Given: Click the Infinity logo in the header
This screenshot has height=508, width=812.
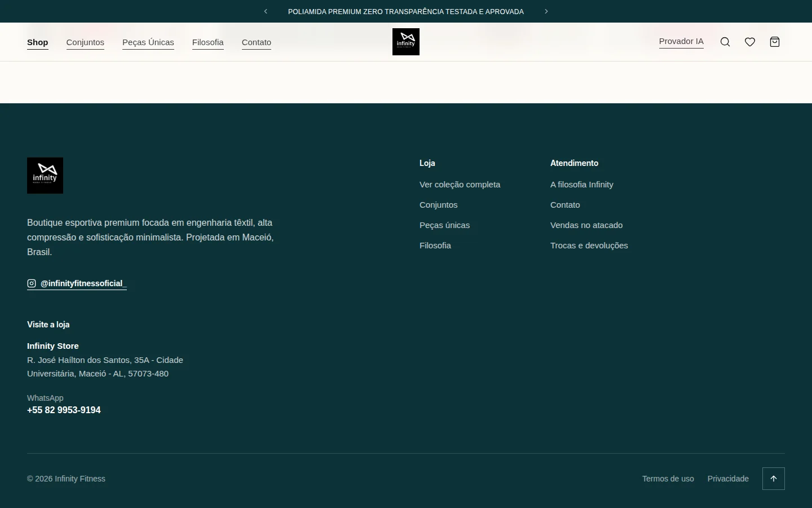Looking at the screenshot, I should (406, 42).
